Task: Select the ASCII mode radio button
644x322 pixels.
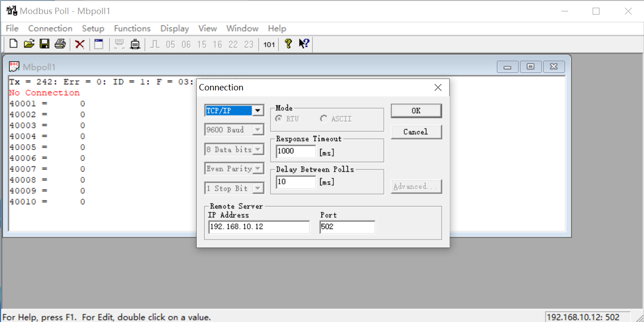Action: coord(324,119)
